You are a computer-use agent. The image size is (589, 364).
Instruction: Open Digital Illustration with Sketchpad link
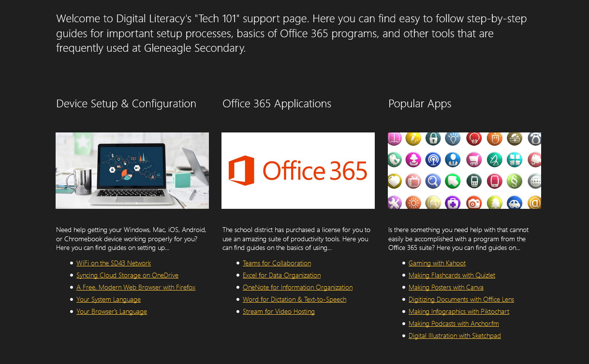[455, 335]
